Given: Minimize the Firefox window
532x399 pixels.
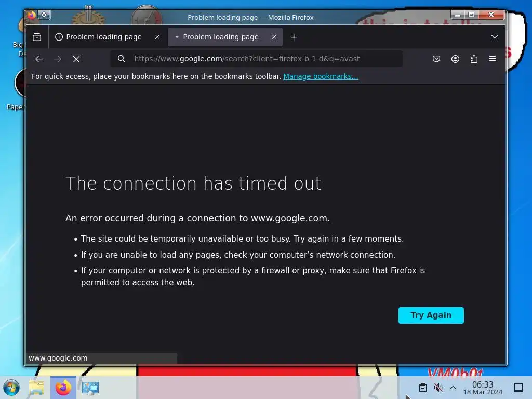Looking at the screenshot, I should 458,15.
